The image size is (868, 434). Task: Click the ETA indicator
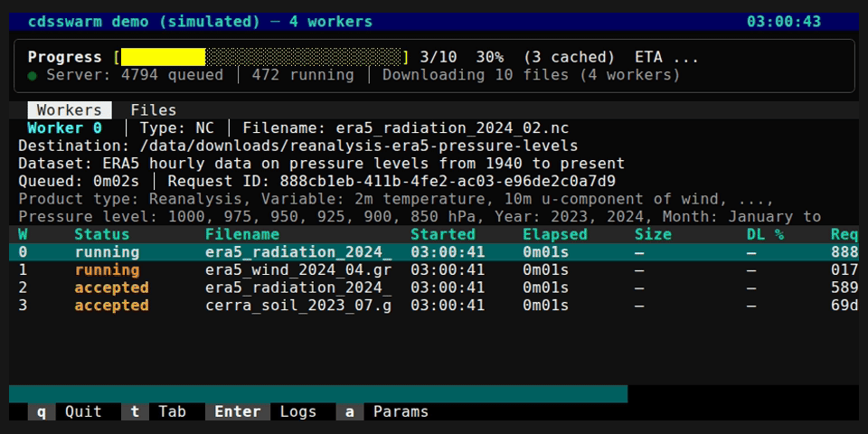coord(667,57)
